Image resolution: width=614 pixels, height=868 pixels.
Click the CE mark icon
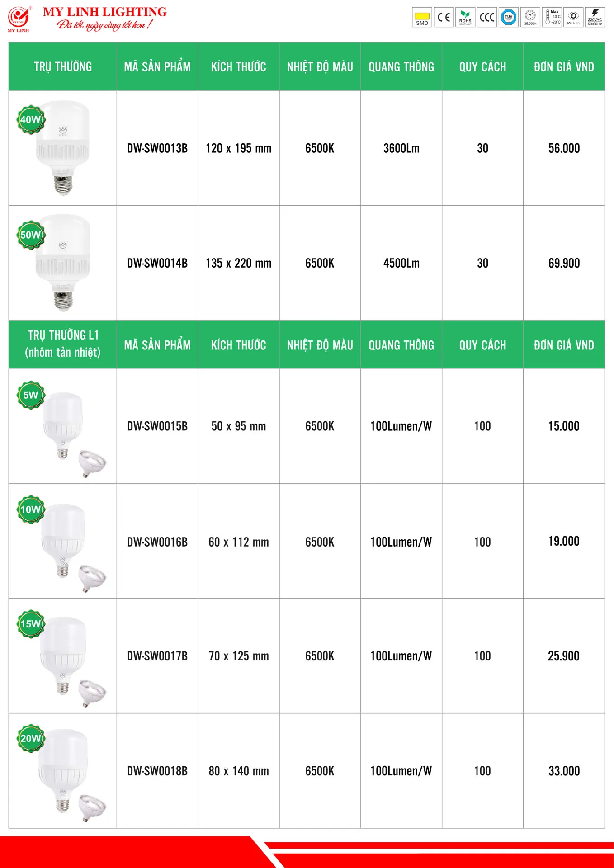[444, 17]
